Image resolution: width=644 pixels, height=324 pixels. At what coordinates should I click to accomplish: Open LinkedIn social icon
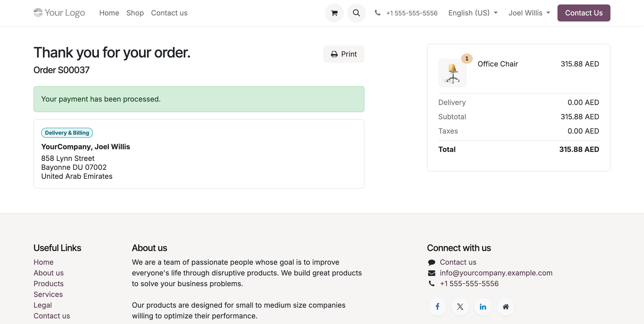click(483, 307)
